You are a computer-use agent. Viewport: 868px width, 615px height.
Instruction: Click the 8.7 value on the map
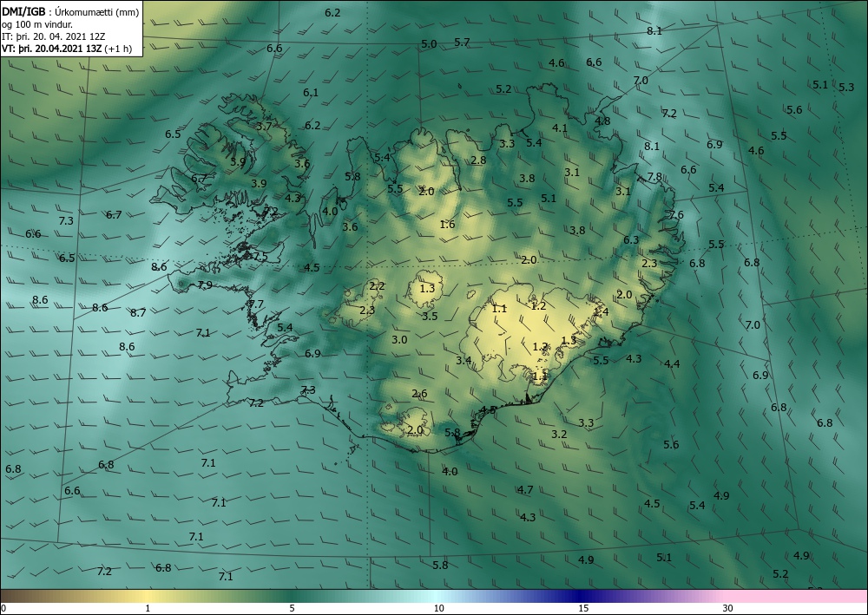(x=138, y=313)
